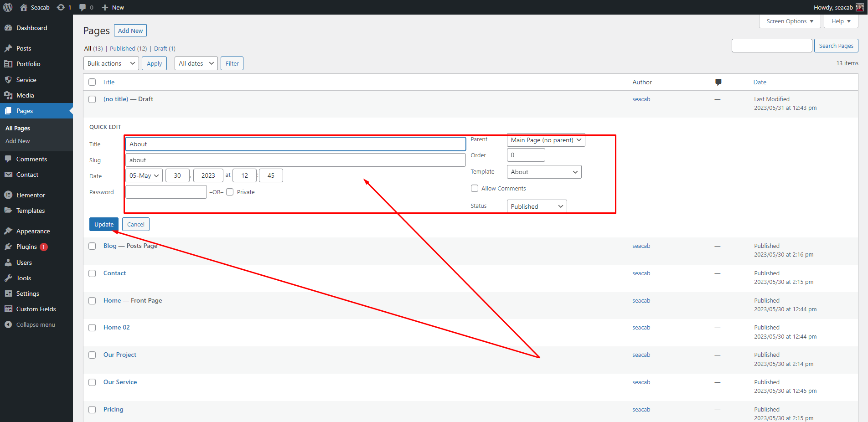The height and width of the screenshot is (422, 868).
Task: Expand the Template dropdown showing About
Action: click(x=544, y=172)
